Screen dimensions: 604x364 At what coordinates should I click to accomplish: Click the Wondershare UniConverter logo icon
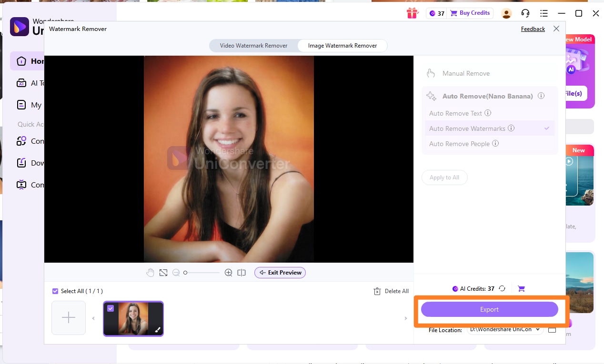pos(20,27)
